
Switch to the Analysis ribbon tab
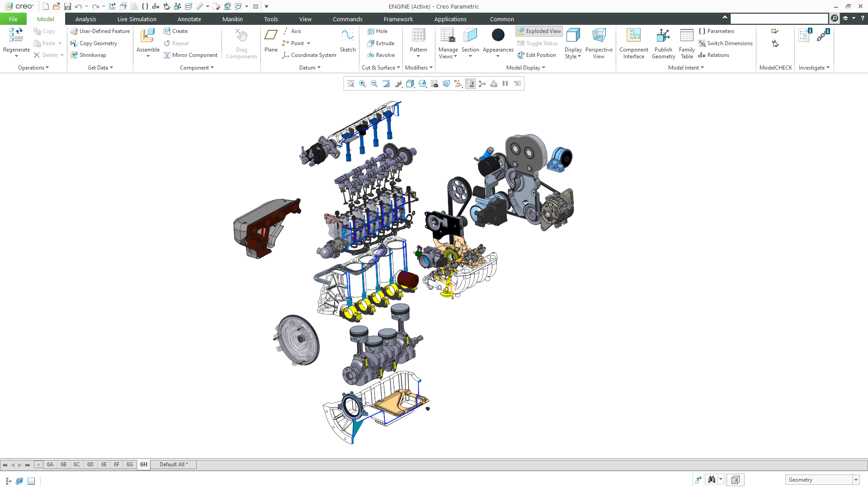[86, 19]
